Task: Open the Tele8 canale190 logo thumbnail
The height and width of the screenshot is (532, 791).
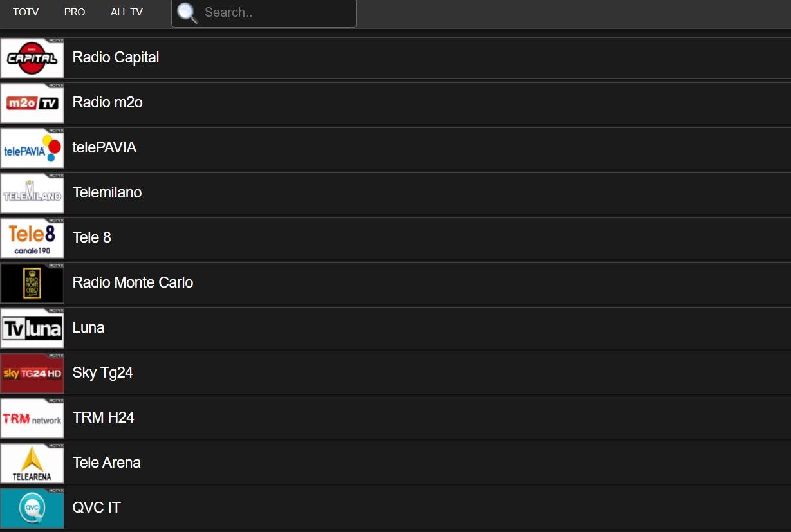Action: click(x=32, y=238)
